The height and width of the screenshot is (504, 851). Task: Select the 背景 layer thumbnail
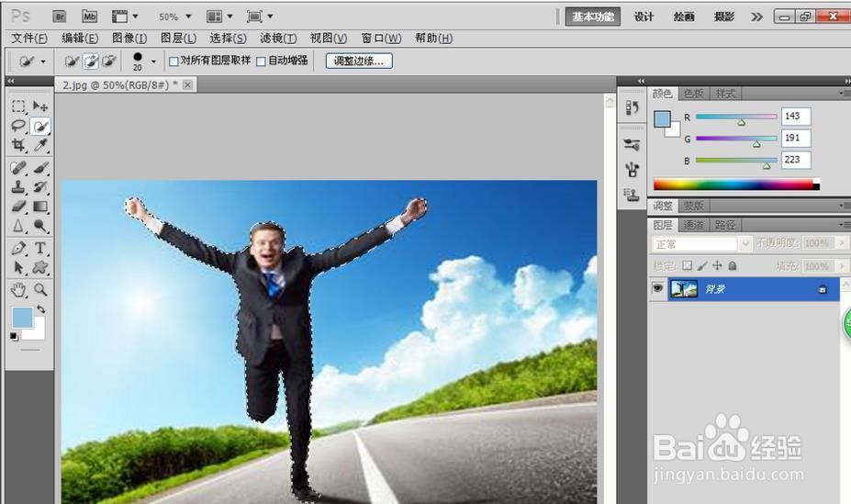pyautogui.click(x=684, y=288)
